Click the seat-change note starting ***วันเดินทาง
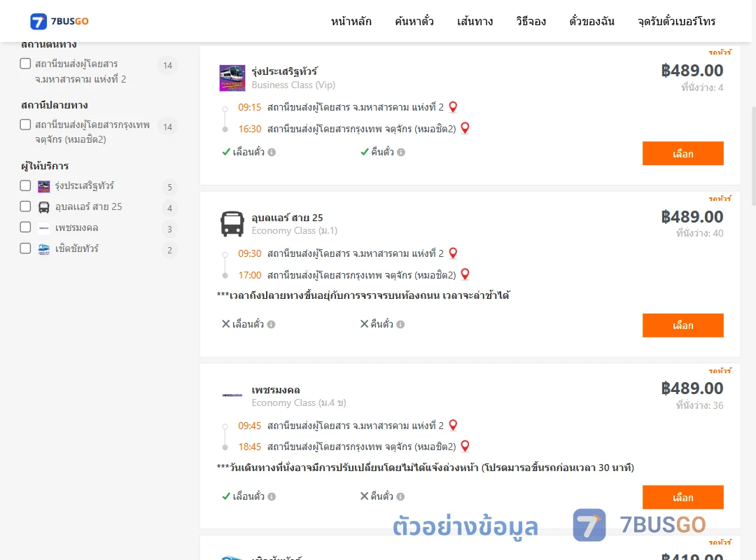The width and height of the screenshot is (756, 560). [x=426, y=468]
